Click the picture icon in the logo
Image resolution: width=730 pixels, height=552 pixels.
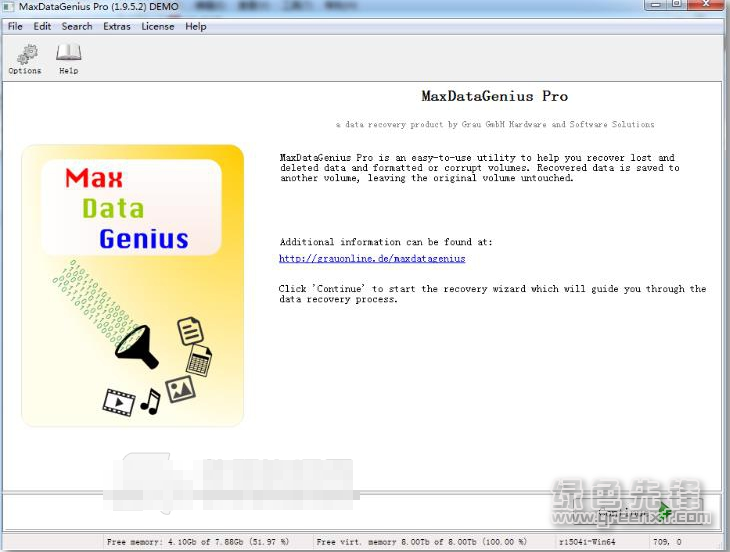tap(180, 388)
